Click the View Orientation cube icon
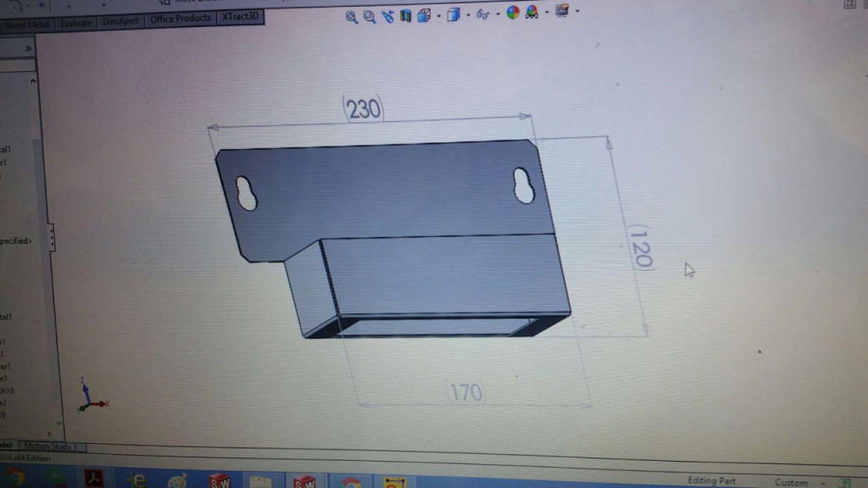 [x=424, y=15]
